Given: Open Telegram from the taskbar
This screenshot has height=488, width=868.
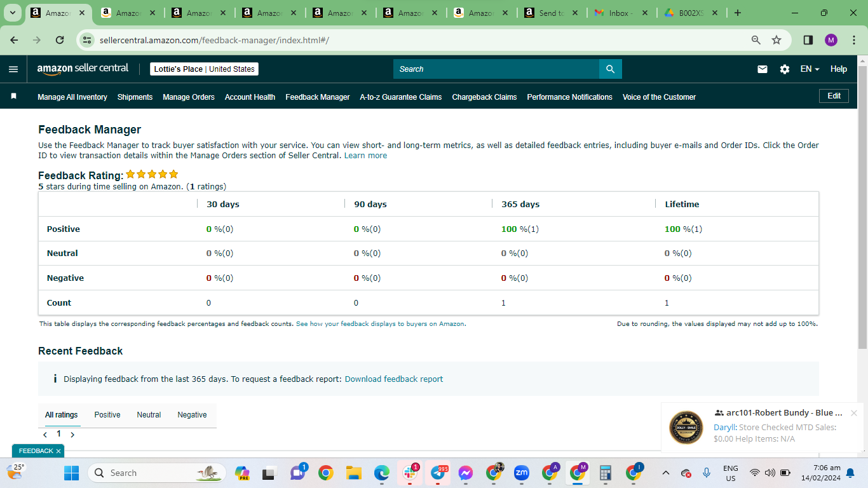Looking at the screenshot, I should [x=438, y=473].
